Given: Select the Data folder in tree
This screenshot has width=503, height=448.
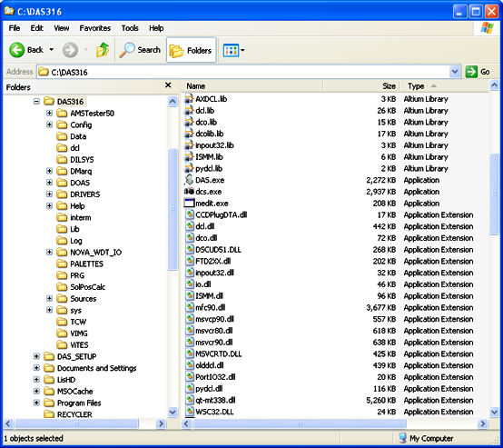Looking at the screenshot, I should (x=71, y=136).
